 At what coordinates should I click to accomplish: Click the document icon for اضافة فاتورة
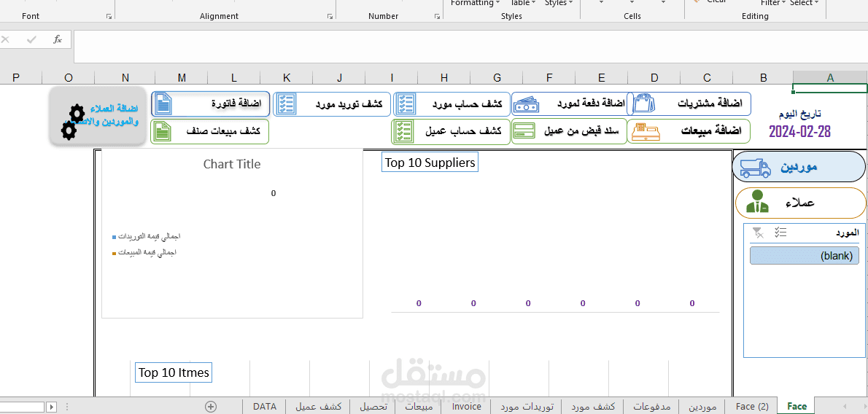pos(162,104)
